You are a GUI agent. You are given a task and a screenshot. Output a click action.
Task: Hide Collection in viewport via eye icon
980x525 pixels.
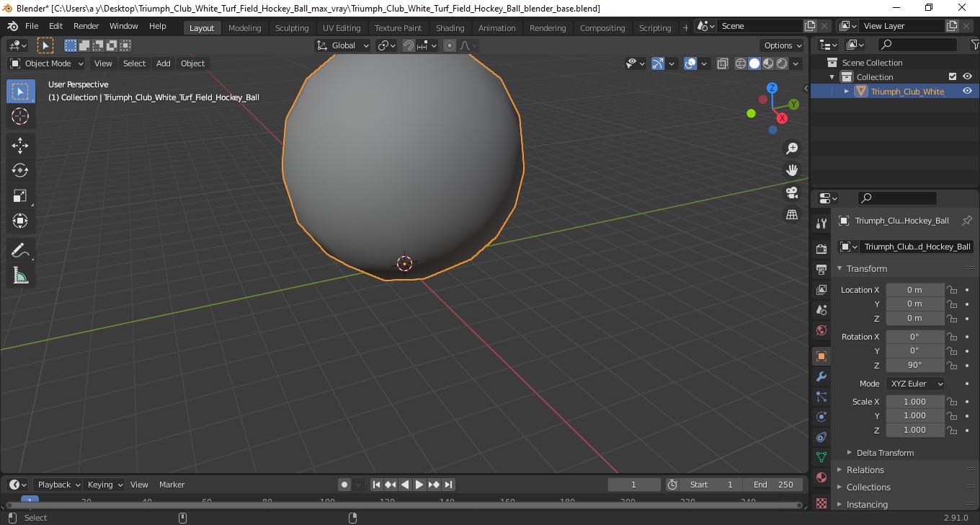click(967, 77)
